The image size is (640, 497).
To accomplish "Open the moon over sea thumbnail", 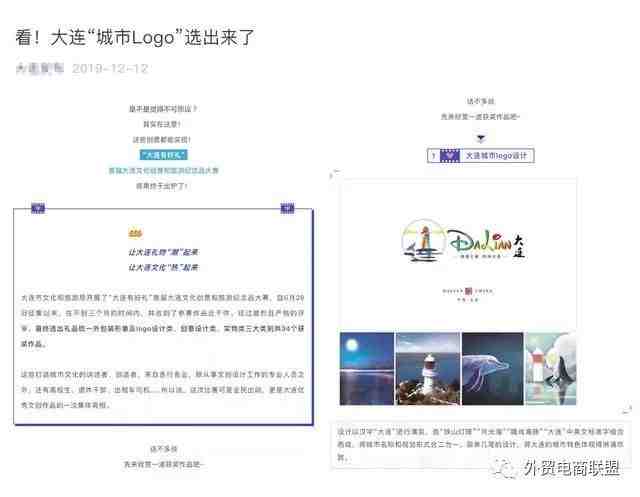I will point(367,368).
